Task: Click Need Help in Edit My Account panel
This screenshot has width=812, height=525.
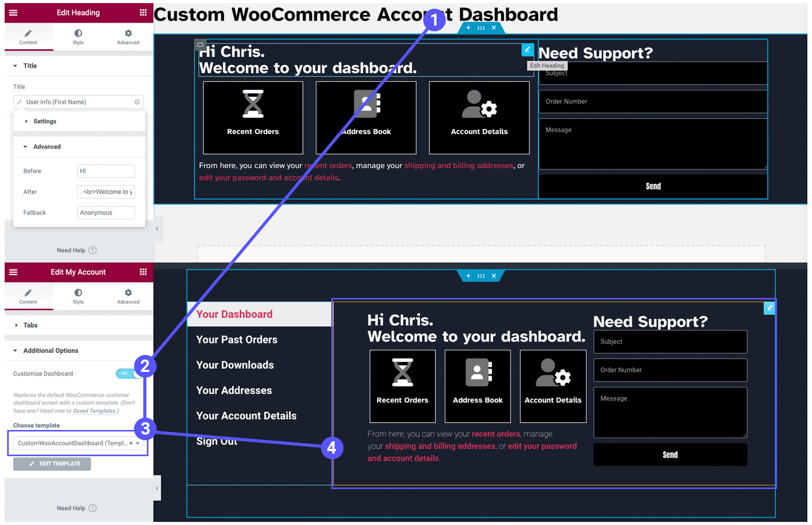Action: 77,509
